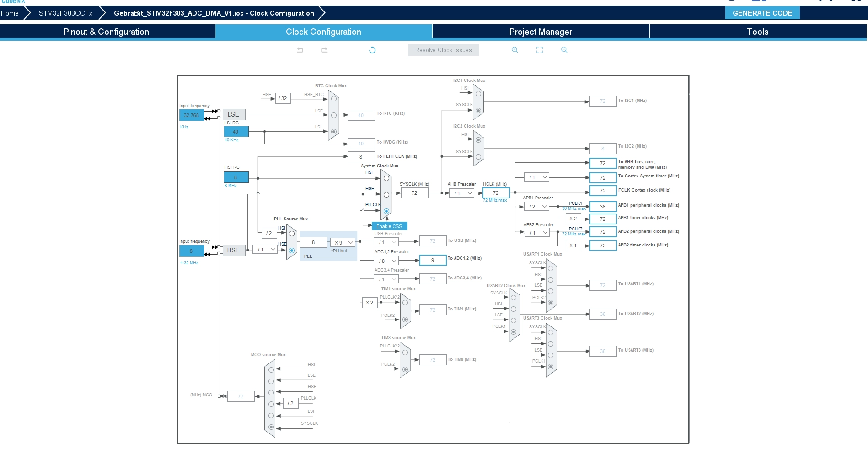Image resolution: width=868 pixels, height=454 pixels.
Task: Open USB Prescaler dropdown
Action: (x=386, y=242)
